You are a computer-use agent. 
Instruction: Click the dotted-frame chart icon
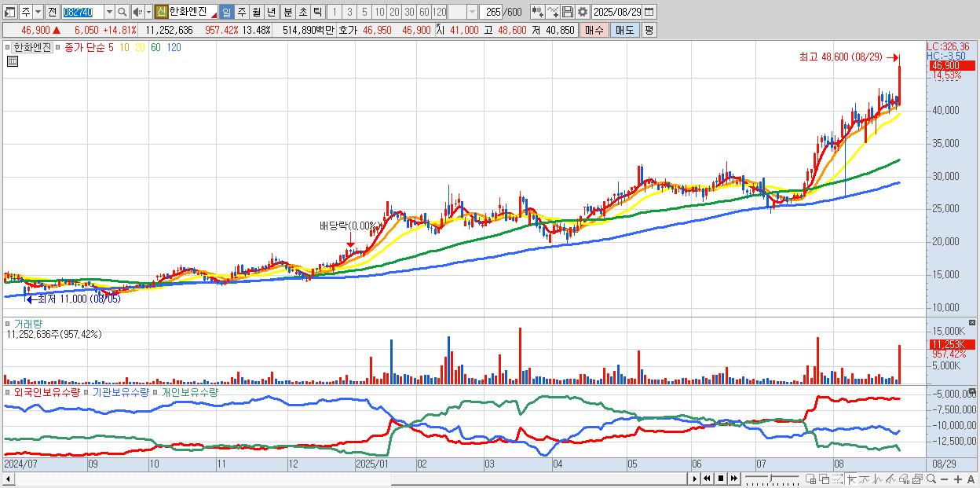(x=837, y=479)
